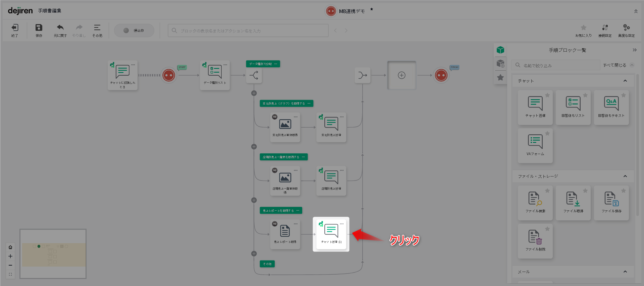
Task: Select the 売上レポート取得 block
Action: [x=285, y=234]
